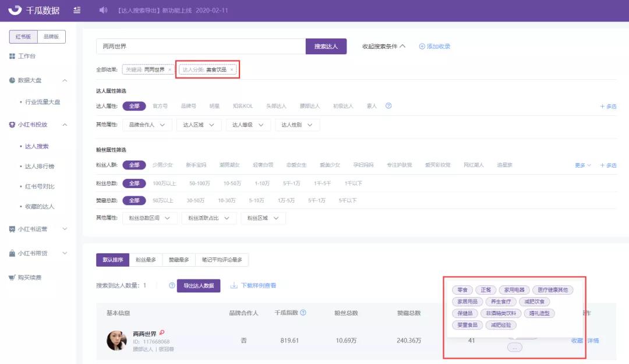
Task: Select 头部达人 attribute filter
Action: (x=276, y=106)
